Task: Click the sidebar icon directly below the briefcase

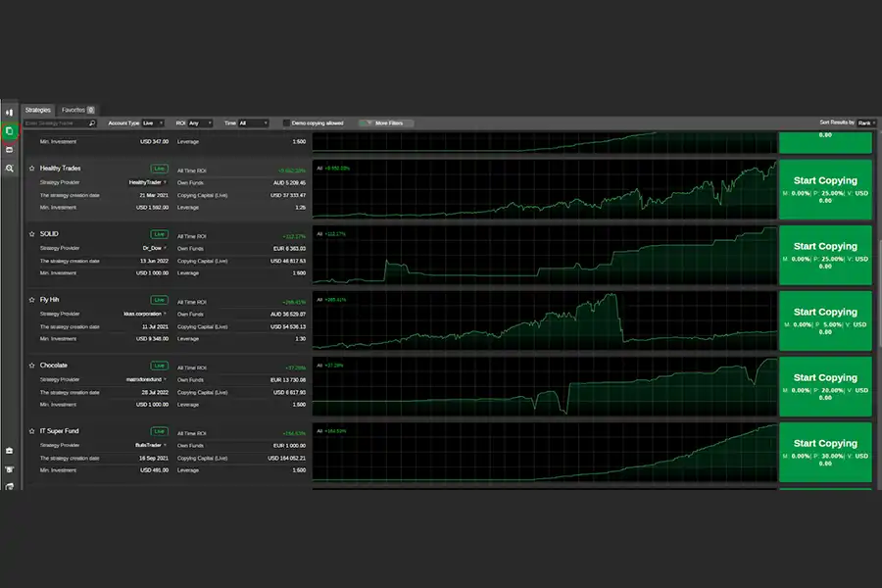Action: coord(10,469)
